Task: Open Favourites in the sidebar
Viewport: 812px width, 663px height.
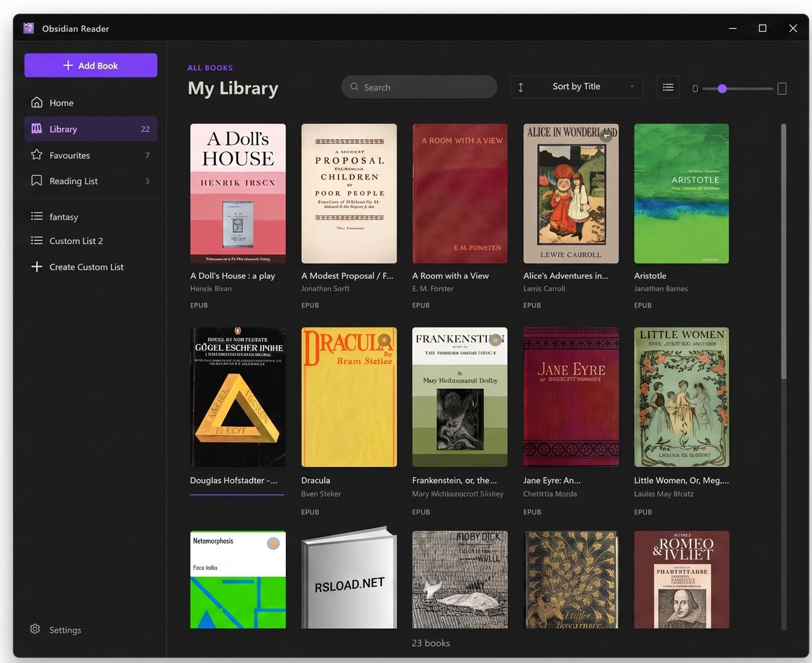Action: point(91,155)
